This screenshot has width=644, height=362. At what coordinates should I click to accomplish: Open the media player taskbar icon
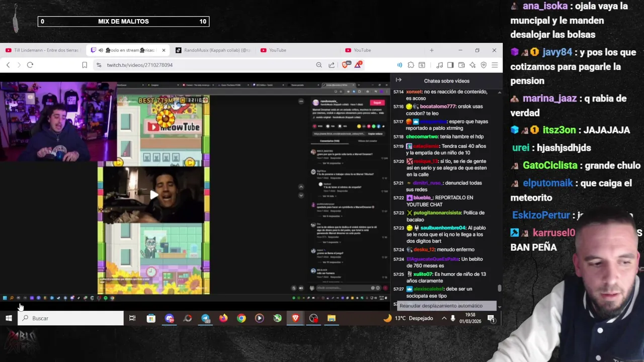click(260, 318)
